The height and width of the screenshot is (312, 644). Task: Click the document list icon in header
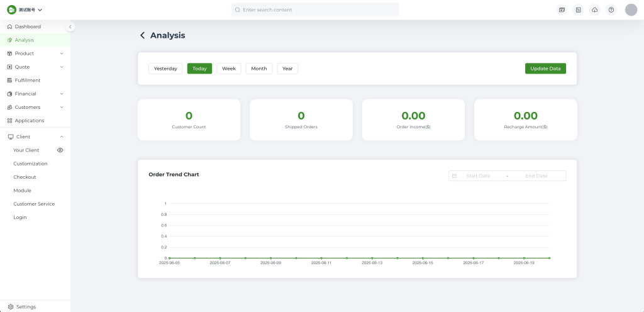pos(578,10)
